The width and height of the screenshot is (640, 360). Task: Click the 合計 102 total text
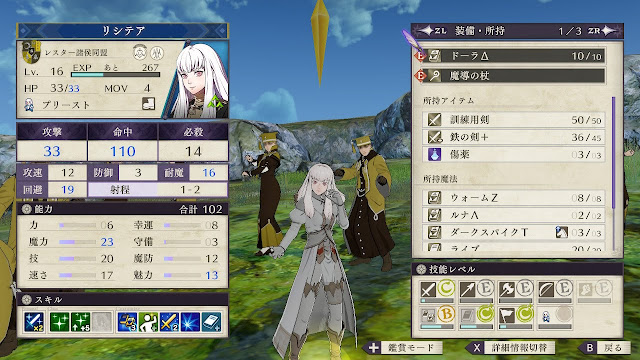[x=201, y=209]
